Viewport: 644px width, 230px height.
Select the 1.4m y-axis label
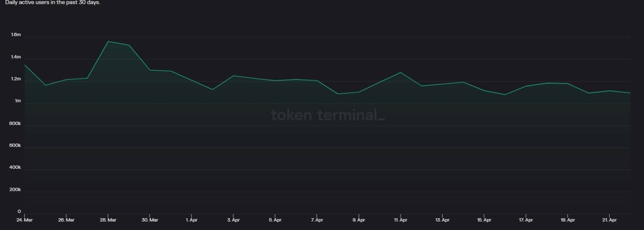pyautogui.click(x=16, y=57)
